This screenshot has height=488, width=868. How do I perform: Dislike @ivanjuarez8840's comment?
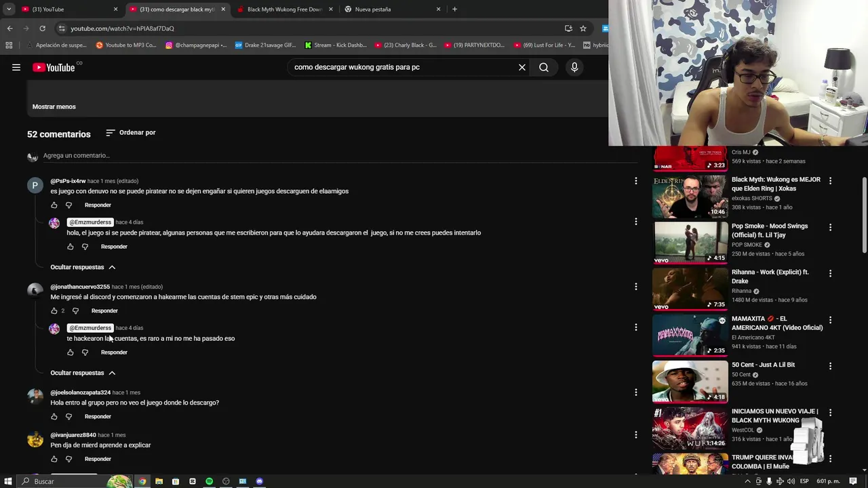tap(68, 459)
